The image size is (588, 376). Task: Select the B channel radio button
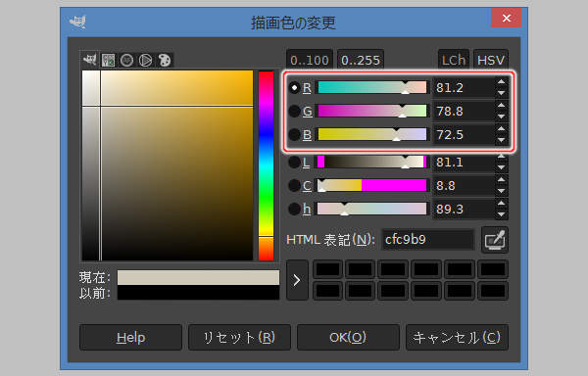(294, 134)
